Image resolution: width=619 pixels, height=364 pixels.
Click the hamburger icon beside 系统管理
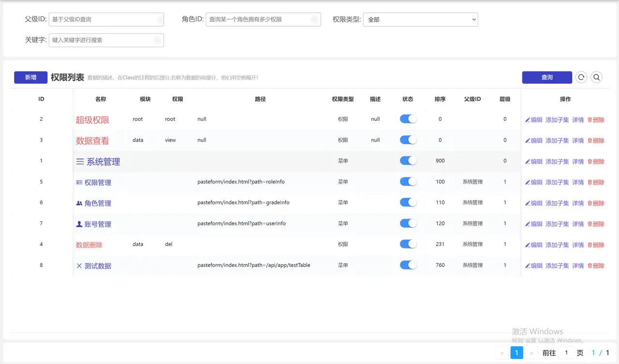click(x=80, y=162)
